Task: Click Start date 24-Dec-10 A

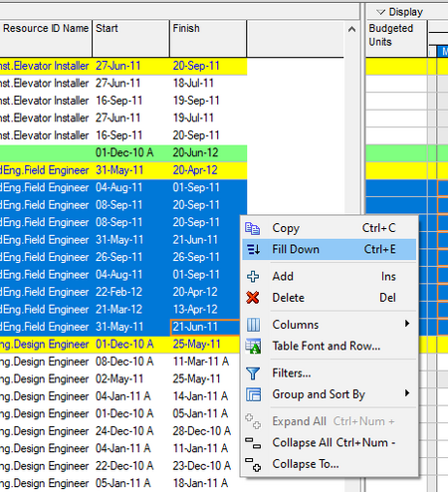Action: pyautogui.click(x=124, y=431)
